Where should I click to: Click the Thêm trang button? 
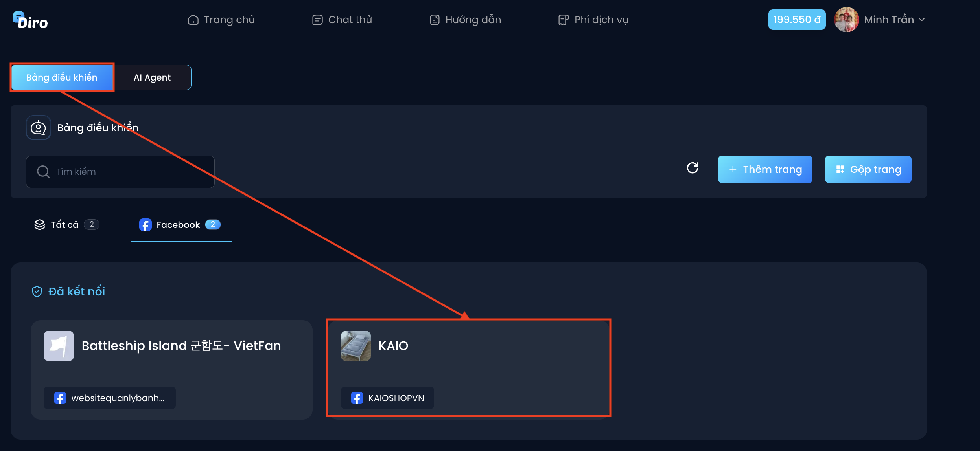coord(765,169)
